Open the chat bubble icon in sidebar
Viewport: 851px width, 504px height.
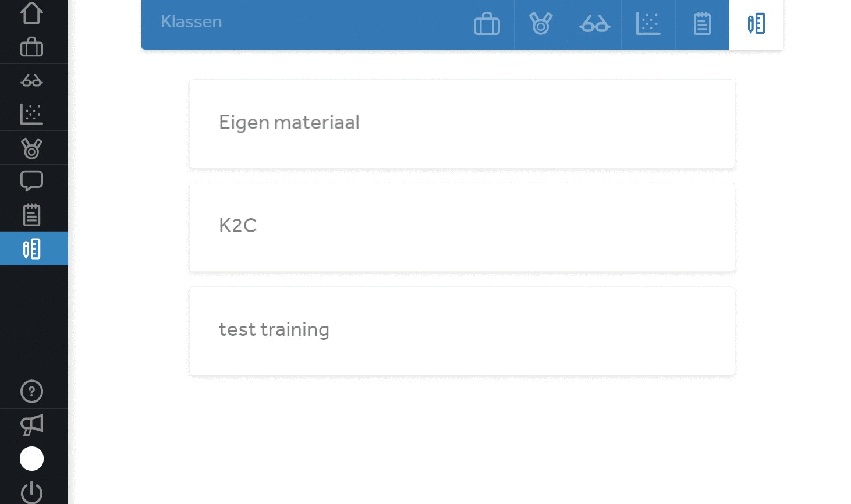(x=31, y=181)
